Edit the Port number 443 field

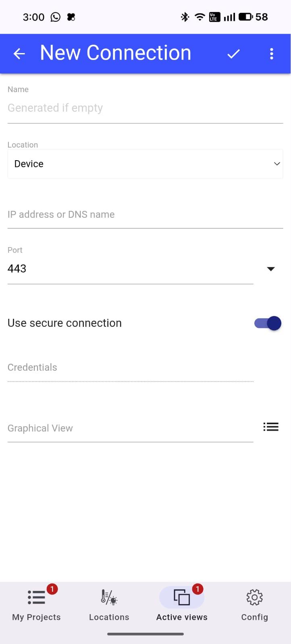pos(130,269)
